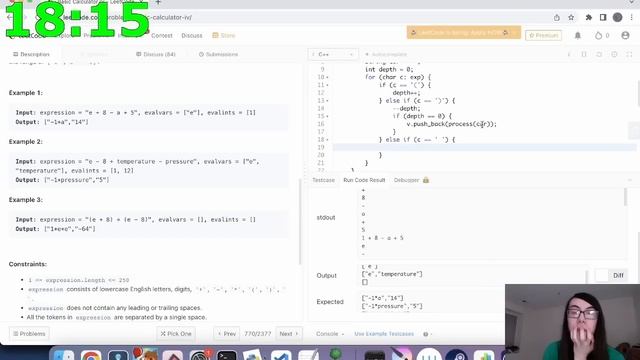Expand the Console dropdown
Image resolution: width=640 pixels, height=360 pixels.
(x=330, y=334)
